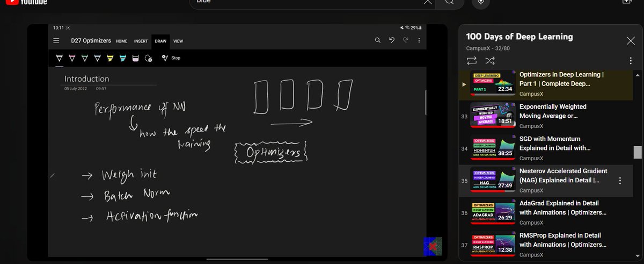Open the three-dot menu on the NAG video row
This screenshot has width=644, height=264.
620,181
